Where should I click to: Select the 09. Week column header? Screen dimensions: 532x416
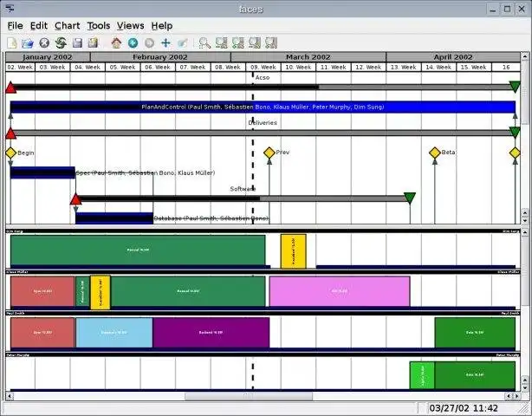(263, 68)
